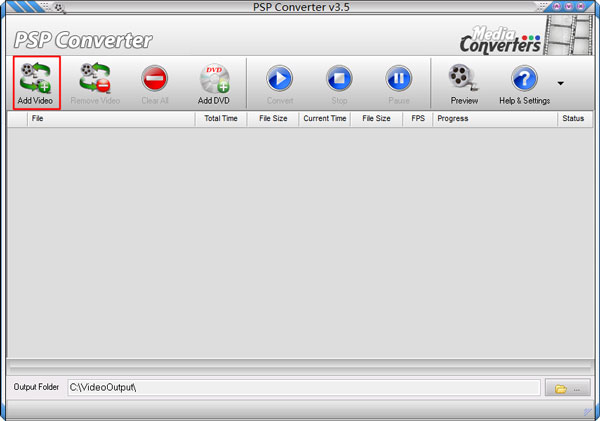Open Help & Settings
Viewport: 600px width, 421px height.
(524, 78)
